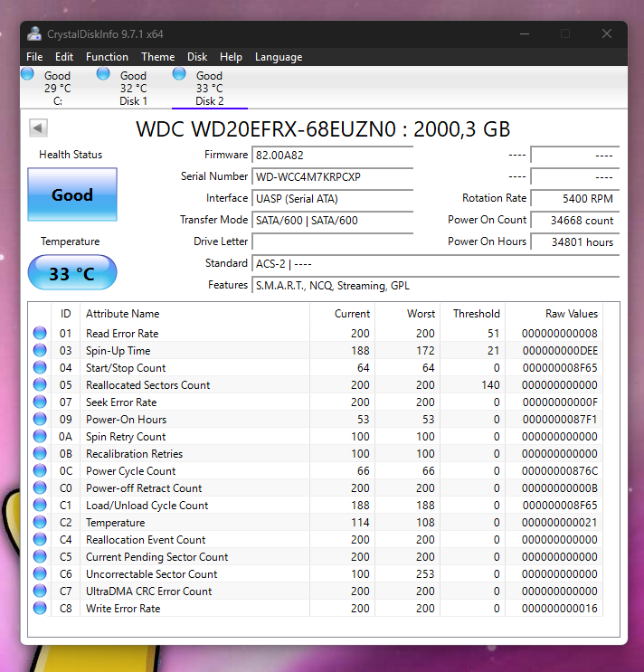
Task: Click the status icon for Spin-Up Time
Action: tap(40, 350)
